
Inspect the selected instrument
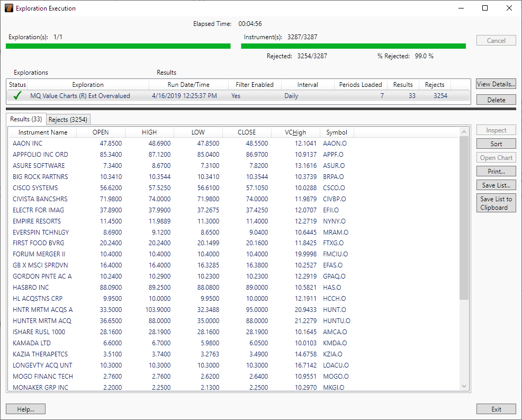tap(496, 130)
